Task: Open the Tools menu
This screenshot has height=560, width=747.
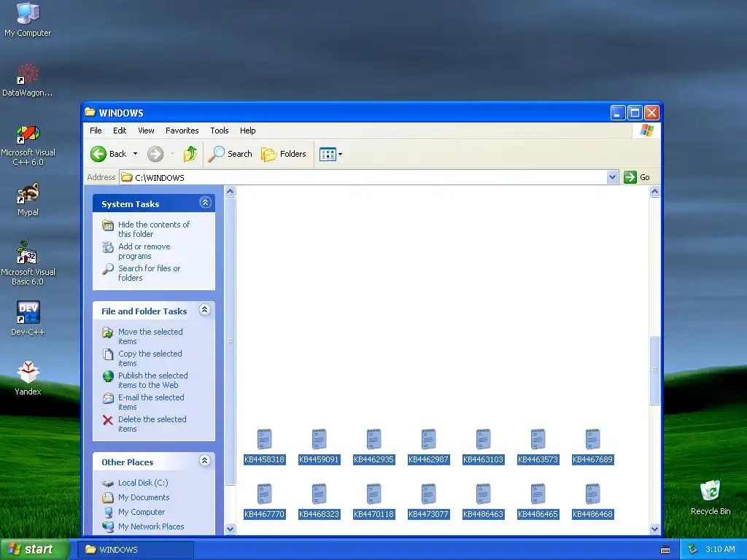Action: [219, 131]
